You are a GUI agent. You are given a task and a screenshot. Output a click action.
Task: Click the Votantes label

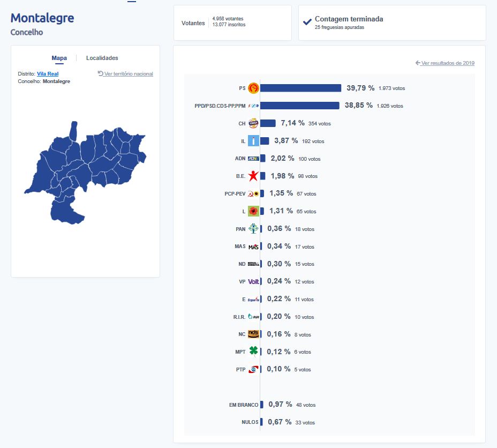click(193, 23)
